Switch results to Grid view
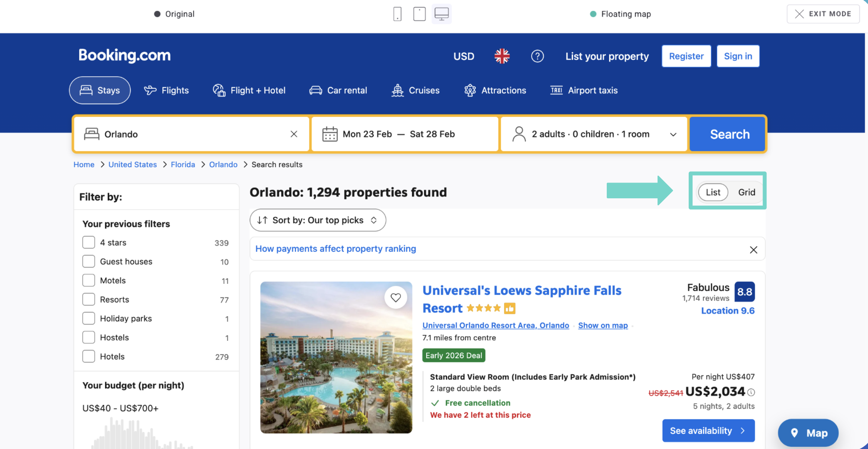868x449 pixels. [746, 192]
